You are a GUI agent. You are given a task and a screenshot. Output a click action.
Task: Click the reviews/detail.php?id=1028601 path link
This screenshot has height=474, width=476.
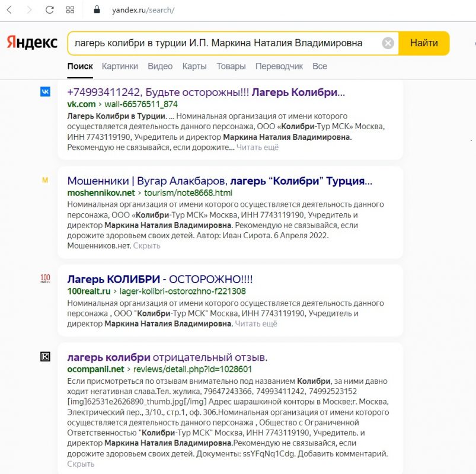pos(193,369)
